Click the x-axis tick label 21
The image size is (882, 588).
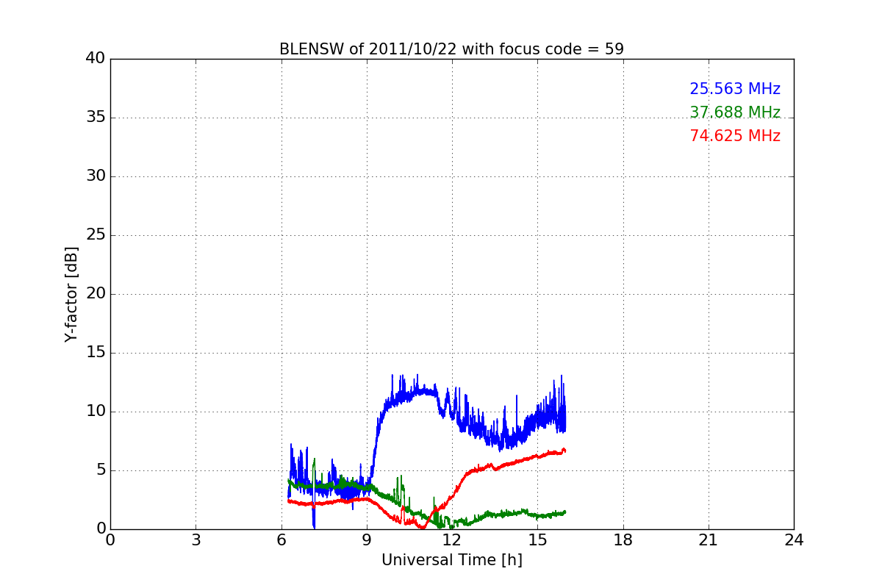[709, 540]
